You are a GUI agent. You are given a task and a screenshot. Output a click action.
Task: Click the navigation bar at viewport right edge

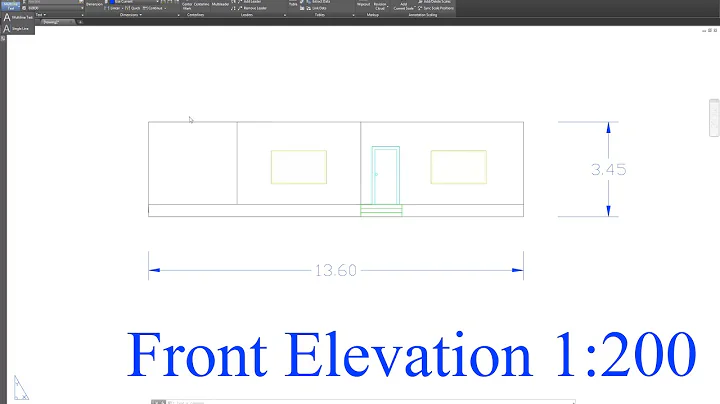(714, 118)
